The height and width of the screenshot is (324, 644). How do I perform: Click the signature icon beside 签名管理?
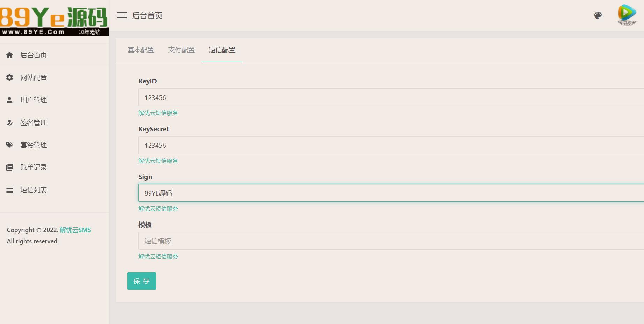coord(10,123)
